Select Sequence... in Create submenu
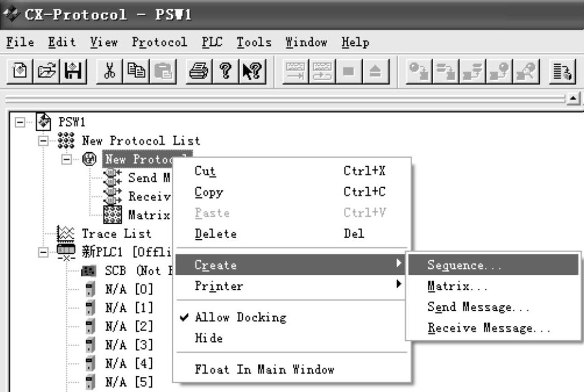This screenshot has width=584, height=392. [493, 265]
